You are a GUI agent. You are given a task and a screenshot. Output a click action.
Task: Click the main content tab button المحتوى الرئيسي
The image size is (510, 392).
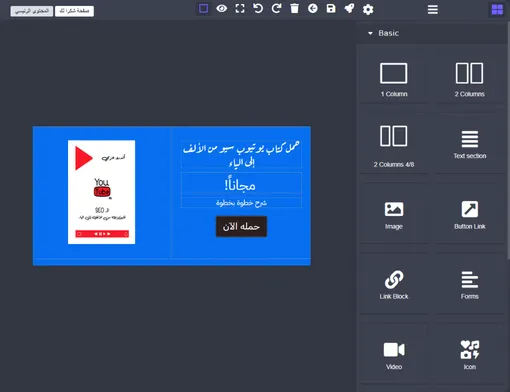[32, 11]
